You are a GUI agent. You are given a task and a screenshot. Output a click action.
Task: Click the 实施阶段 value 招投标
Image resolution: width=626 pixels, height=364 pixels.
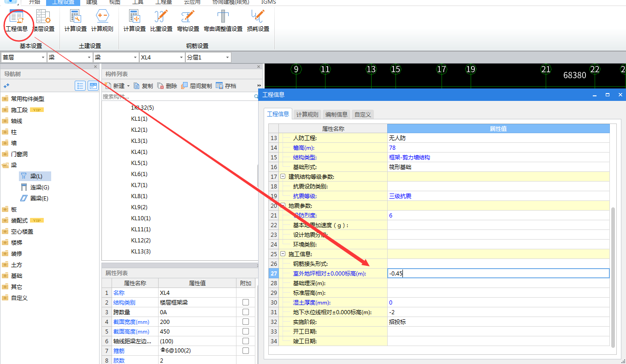[498, 322]
